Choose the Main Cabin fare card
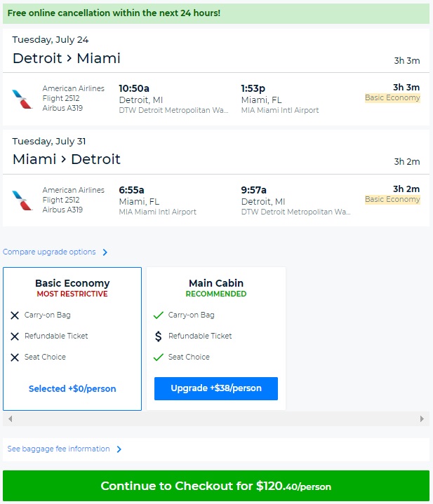 click(216, 289)
